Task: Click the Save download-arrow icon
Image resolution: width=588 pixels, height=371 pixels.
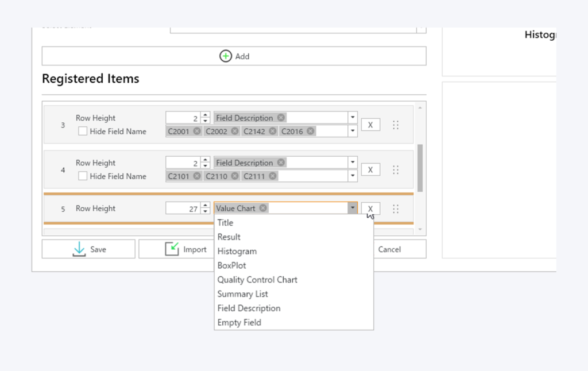Action: click(x=79, y=249)
